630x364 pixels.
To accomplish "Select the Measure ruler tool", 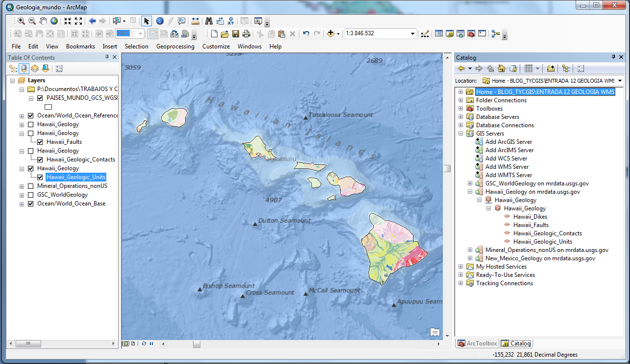I will (195, 21).
